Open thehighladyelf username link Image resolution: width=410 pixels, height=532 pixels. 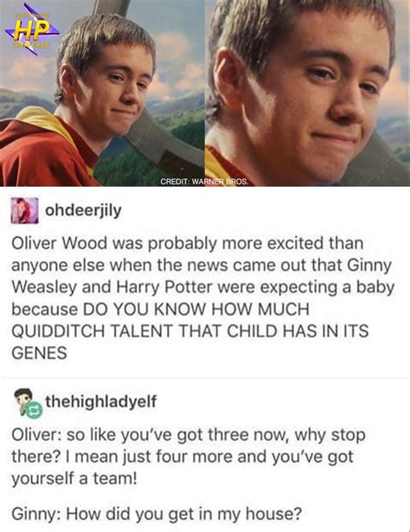pos(100,401)
